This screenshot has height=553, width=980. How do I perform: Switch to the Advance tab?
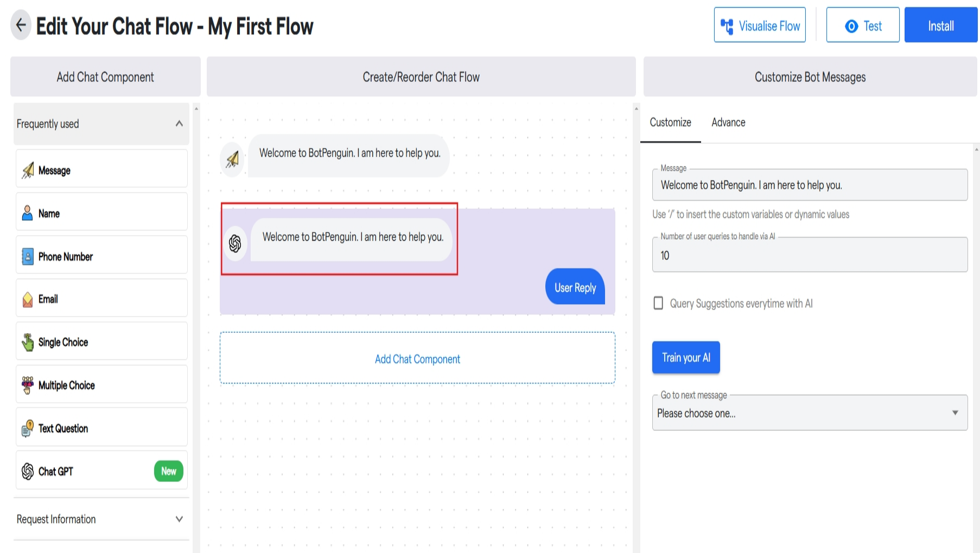pyautogui.click(x=728, y=123)
